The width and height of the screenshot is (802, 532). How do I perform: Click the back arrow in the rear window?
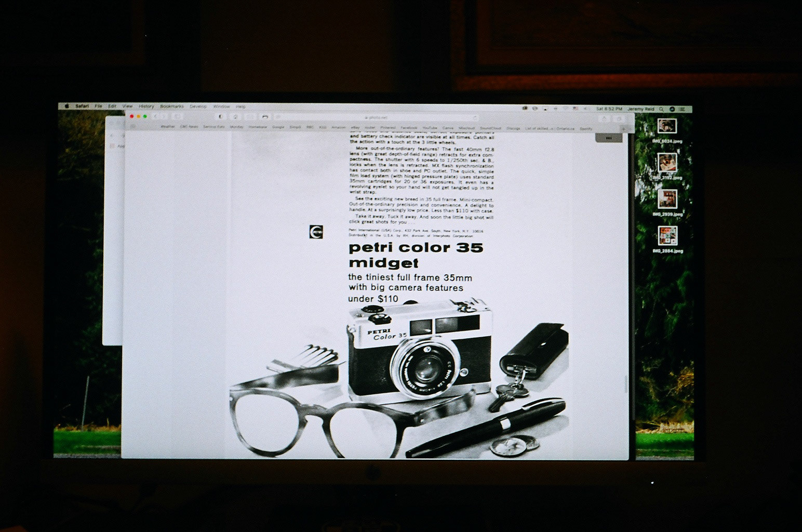112,136
